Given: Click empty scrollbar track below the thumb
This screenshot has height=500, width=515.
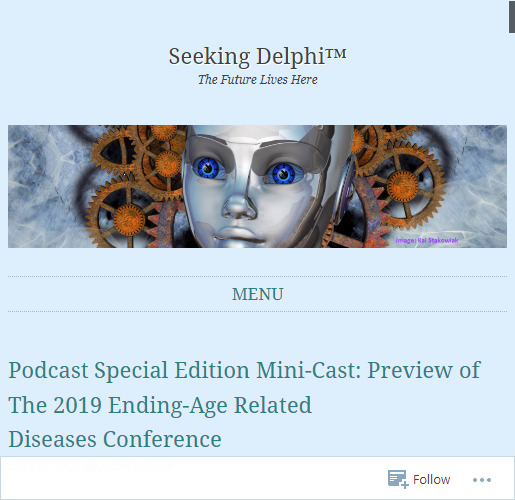Looking at the screenshot, I should [512, 233].
